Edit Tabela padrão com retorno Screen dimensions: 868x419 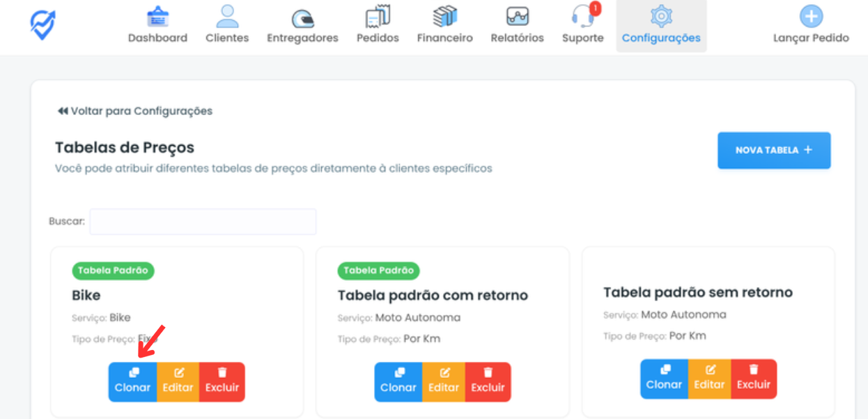(444, 381)
